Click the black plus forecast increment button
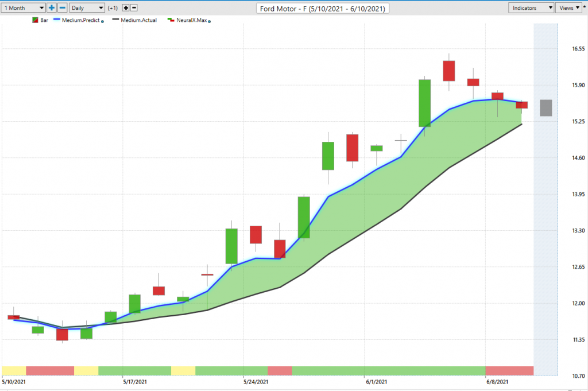The image size is (588, 391). (x=126, y=8)
